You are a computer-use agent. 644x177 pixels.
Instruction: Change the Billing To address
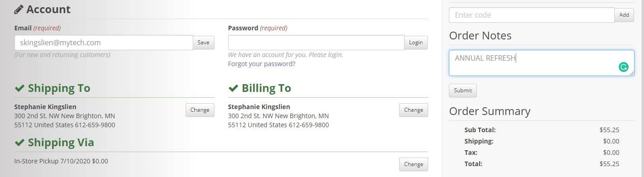413,110
